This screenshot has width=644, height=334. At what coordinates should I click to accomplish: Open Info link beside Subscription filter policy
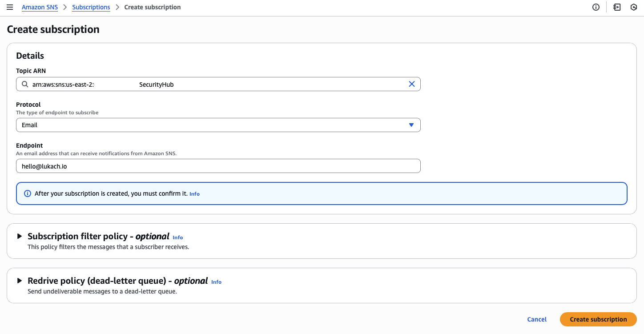click(177, 237)
